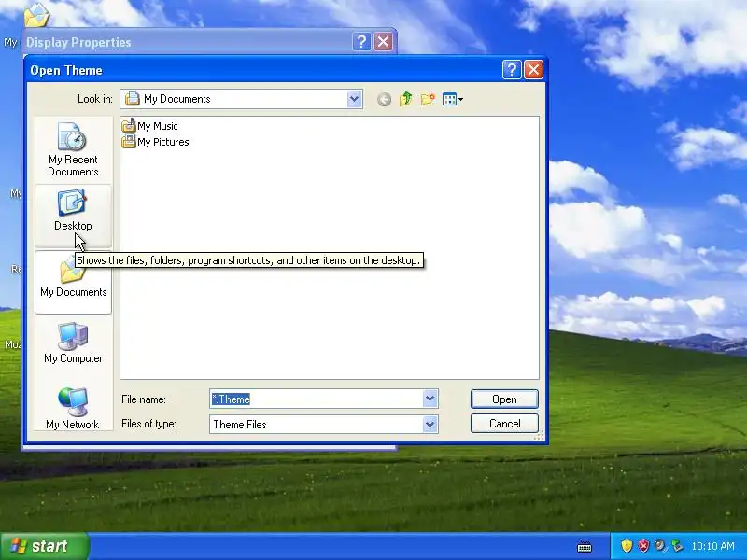Click the yellow security shield tray icon

pyautogui.click(x=627, y=546)
